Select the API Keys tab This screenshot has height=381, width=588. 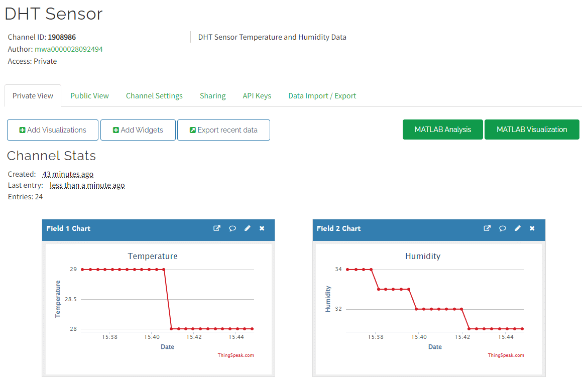pyautogui.click(x=257, y=95)
